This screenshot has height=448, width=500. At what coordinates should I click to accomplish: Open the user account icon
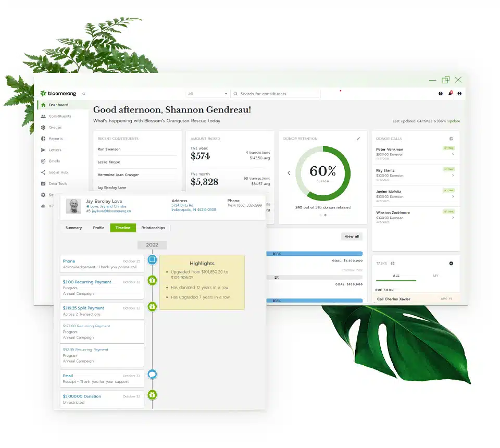coord(459,93)
